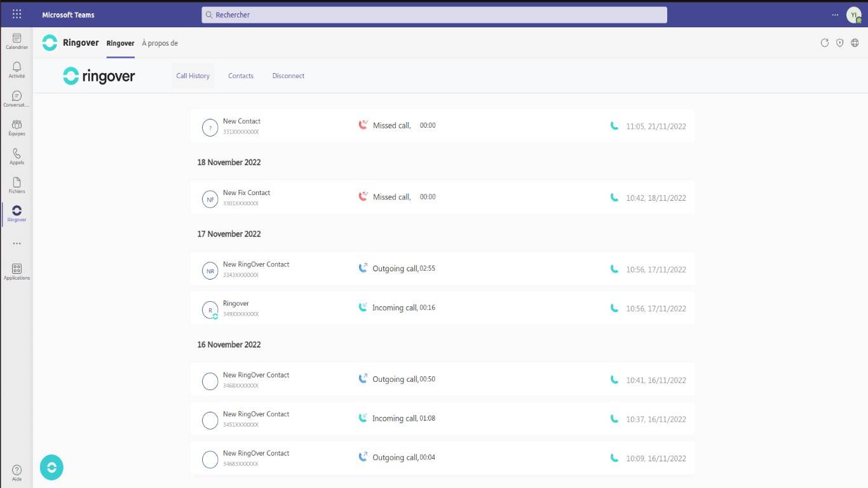Click the NR avatar circle
This screenshot has width=868, height=488.
tap(210, 271)
